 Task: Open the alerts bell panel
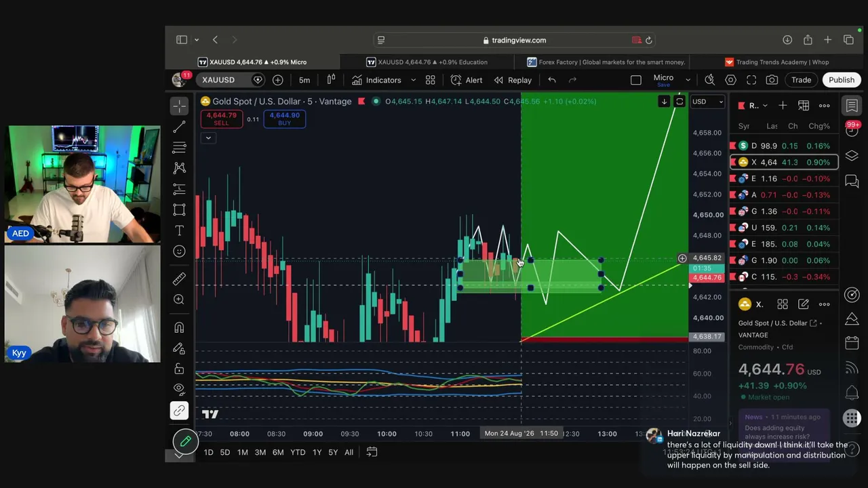[852, 393]
